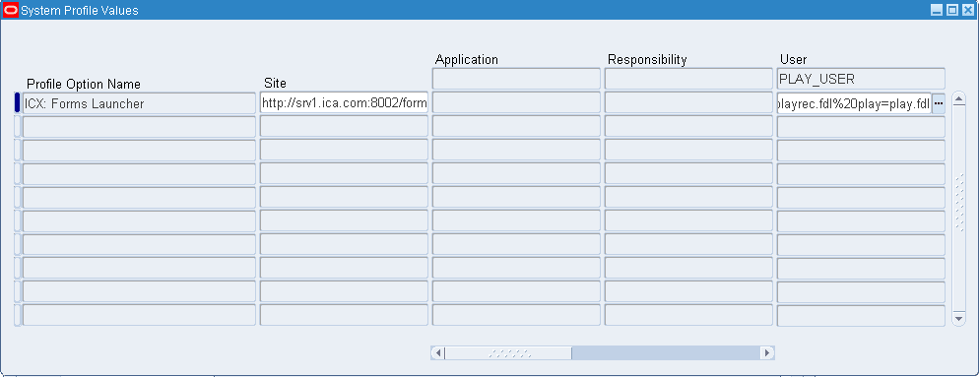Click horizontal scrollbar right arrow

pyautogui.click(x=767, y=353)
